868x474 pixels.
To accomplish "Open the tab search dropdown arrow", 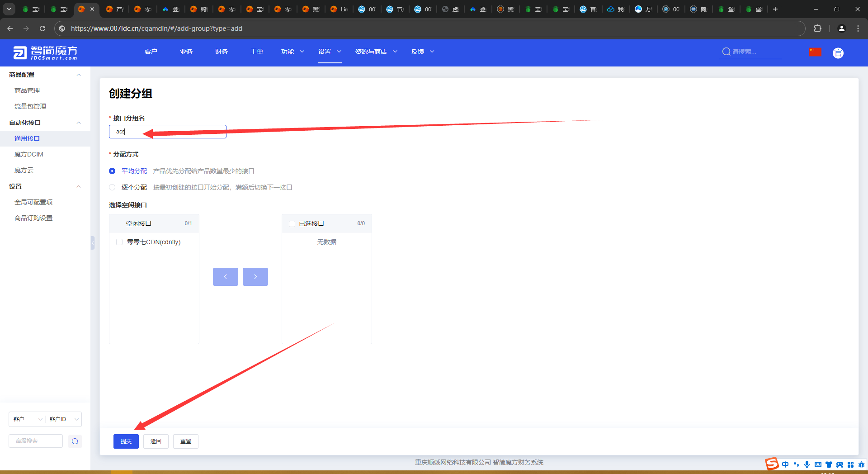I will (x=9, y=9).
